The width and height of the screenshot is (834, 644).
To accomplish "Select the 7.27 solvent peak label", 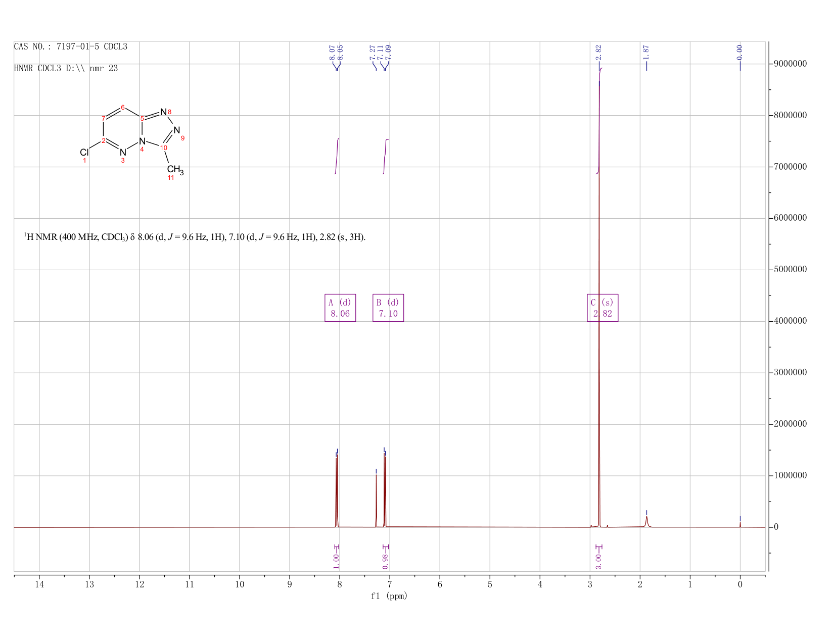I will (373, 52).
